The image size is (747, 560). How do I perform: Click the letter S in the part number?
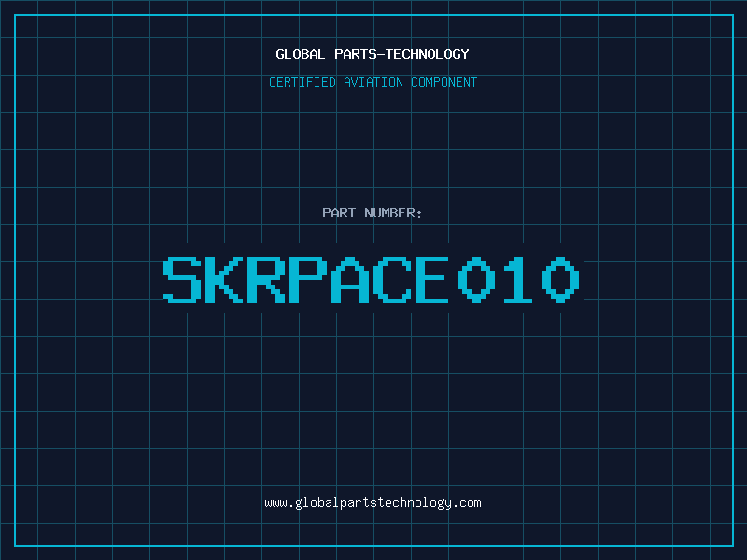(x=182, y=280)
